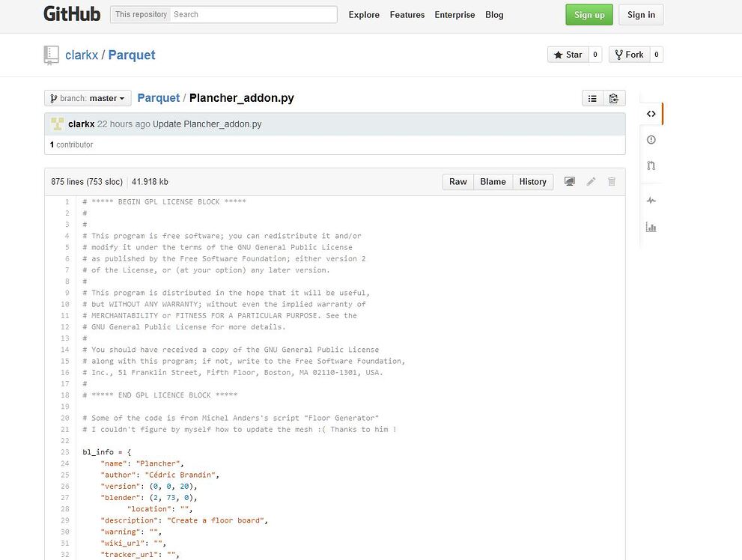Edit file with pencil icon

[x=591, y=182]
